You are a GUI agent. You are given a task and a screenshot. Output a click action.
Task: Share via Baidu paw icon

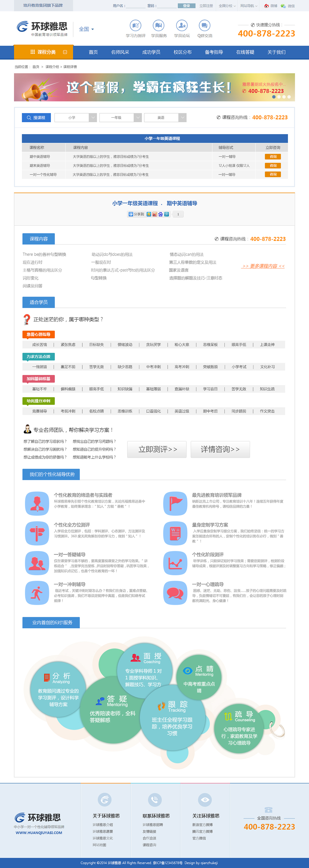tap(161, 214)
